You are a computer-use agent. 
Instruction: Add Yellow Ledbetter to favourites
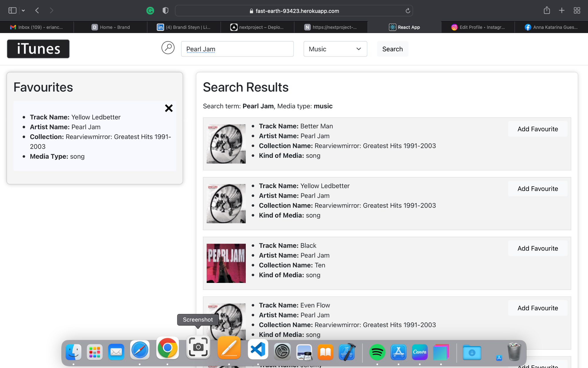pyautogui.click(x=538, y=189)
